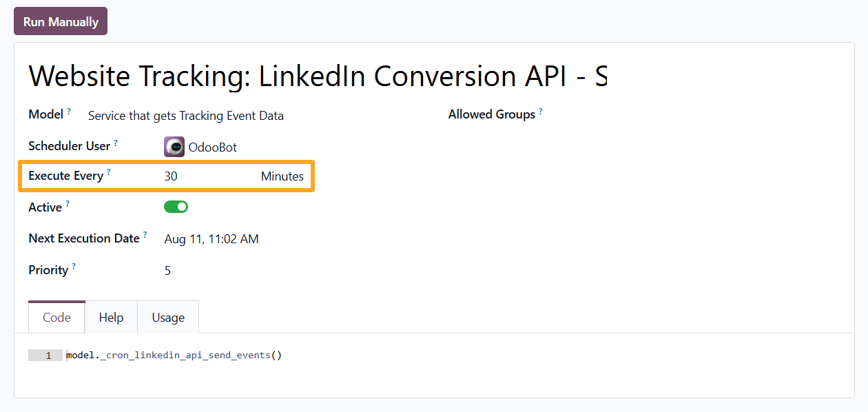Click the help tooltip beside Active
The image size is (868, 412).
pyautogui.click(x=68, y=204)
